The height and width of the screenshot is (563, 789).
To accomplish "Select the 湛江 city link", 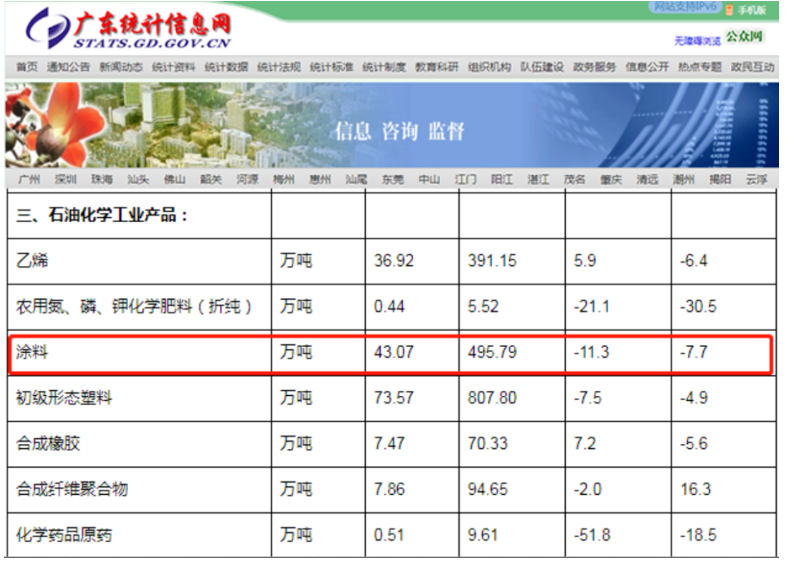I will [538, 180].
